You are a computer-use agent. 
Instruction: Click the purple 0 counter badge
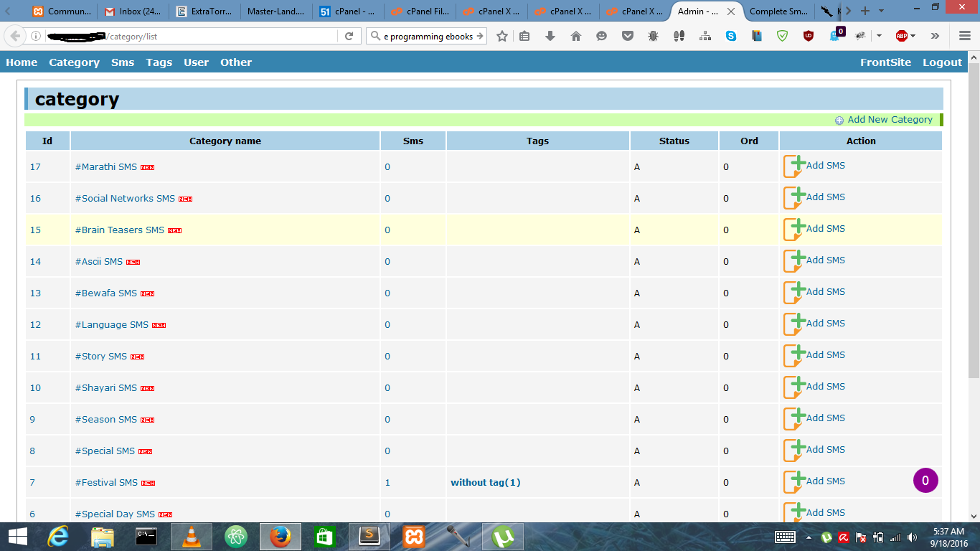(x=925, y=481)
